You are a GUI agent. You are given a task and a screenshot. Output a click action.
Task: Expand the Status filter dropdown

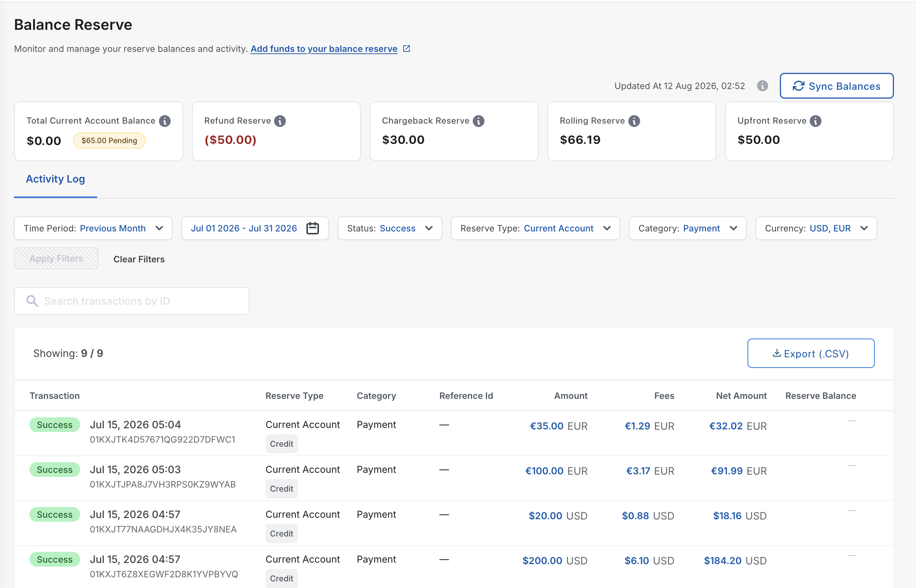tap(390, 228)
